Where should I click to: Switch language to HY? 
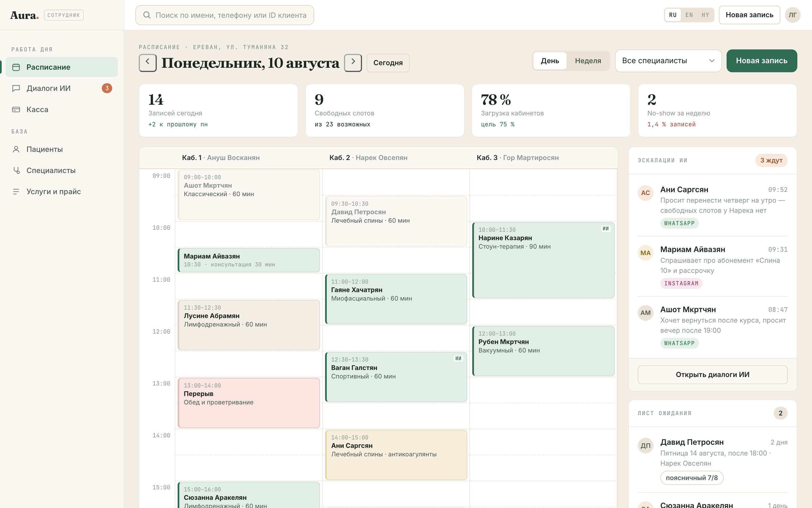click(x=705, y=15)
